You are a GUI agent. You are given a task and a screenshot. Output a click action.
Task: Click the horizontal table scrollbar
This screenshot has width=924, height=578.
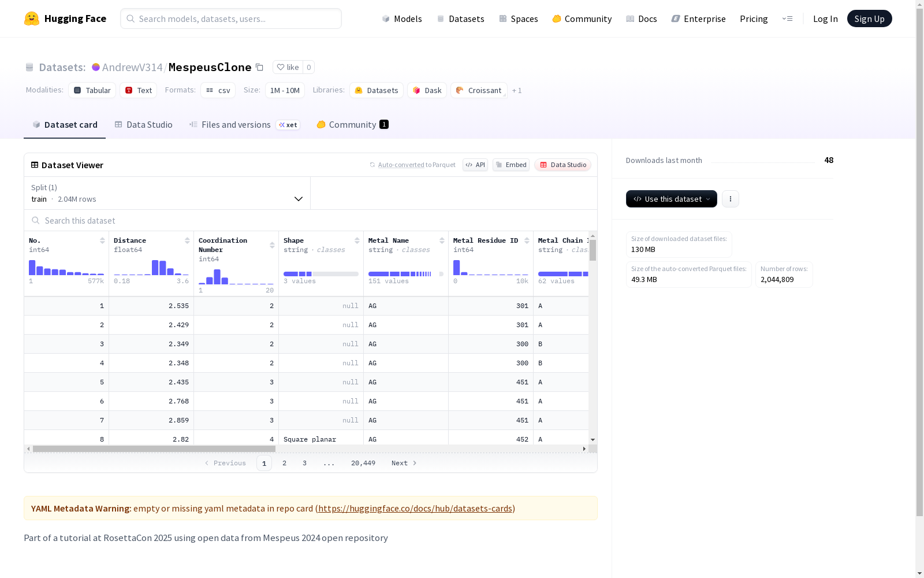tap(154, 449)
